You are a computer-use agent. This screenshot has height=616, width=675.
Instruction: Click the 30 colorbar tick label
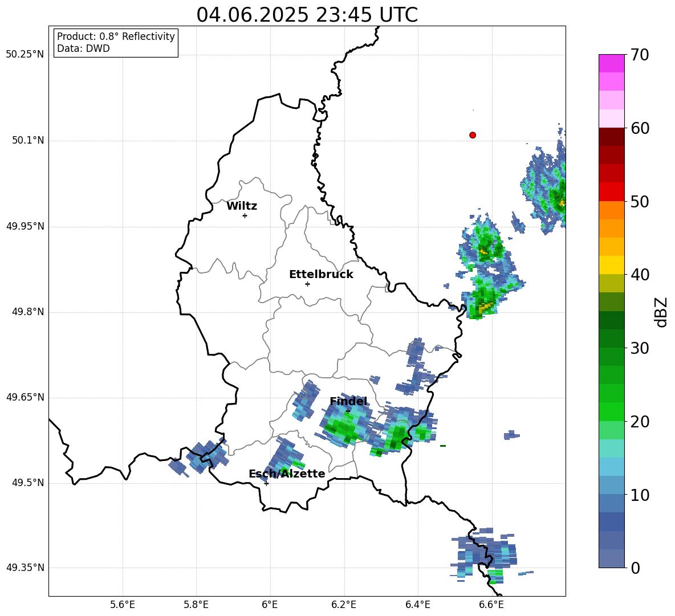click(640, 348)
